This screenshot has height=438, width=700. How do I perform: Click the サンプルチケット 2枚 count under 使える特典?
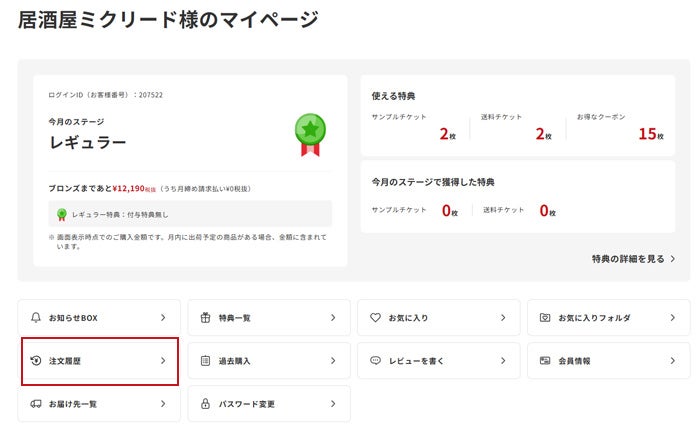pyautogui.click(x=448, y=134)
